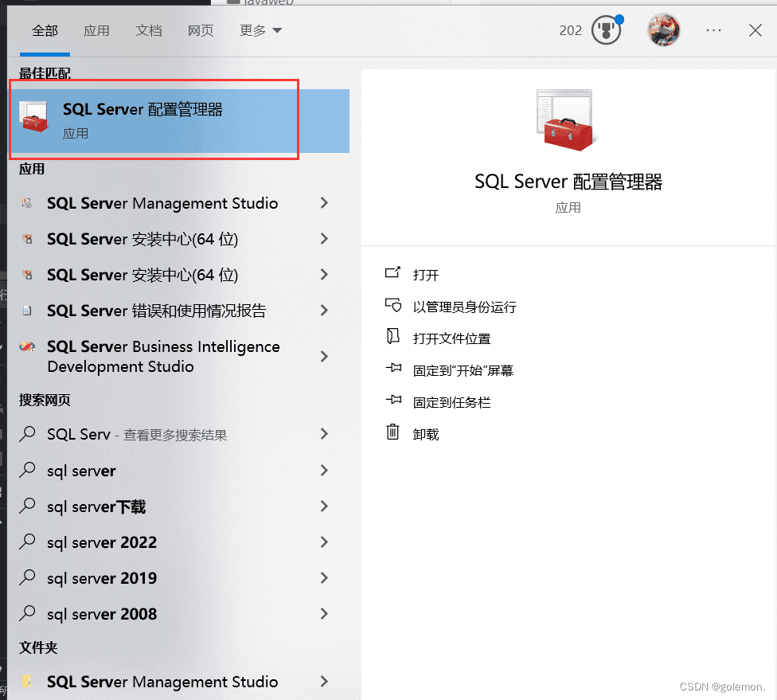777x700 pixels.
Task: Choose 以管理员身份运行
Action: coord(465,307)
